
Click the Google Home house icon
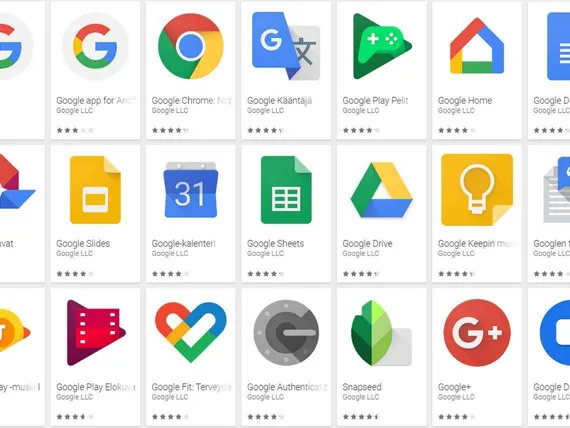point(477,46)
